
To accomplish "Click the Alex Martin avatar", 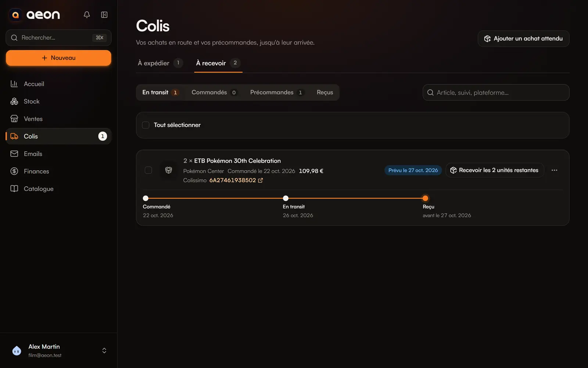I will [x=17, y=350].
